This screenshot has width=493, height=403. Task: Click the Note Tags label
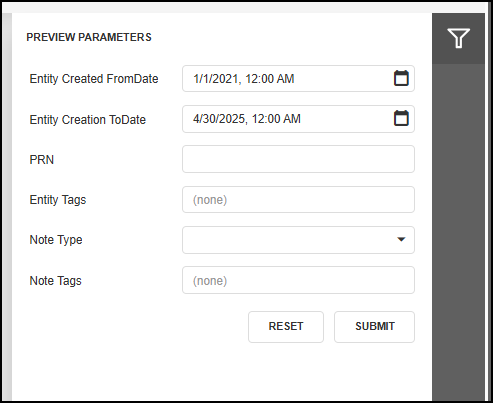[55, 281]
